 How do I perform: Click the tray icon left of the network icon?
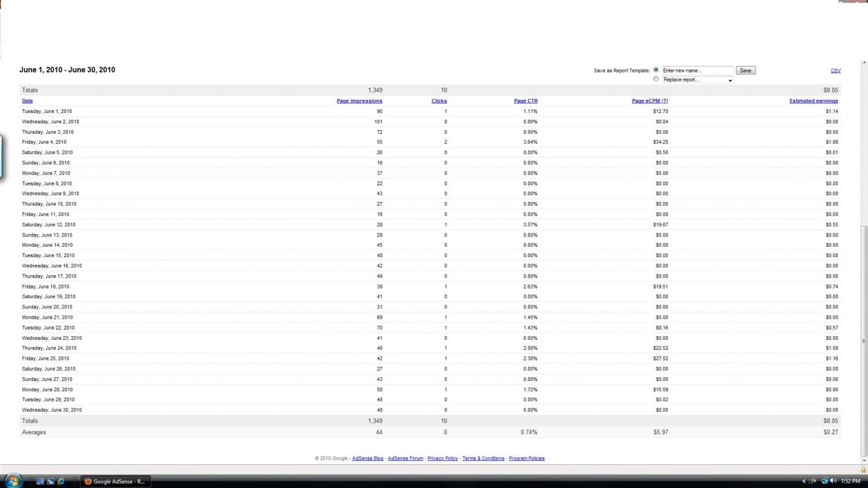coord(812,481)
